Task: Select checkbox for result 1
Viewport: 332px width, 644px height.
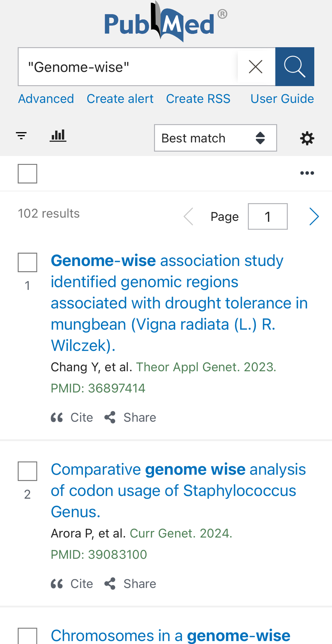Action: (27, 262)
